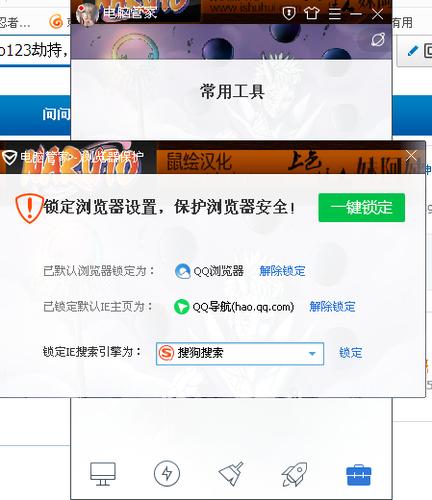Click the user avatar in 电脑管家
432x500 pixels.
click(87, 14)
